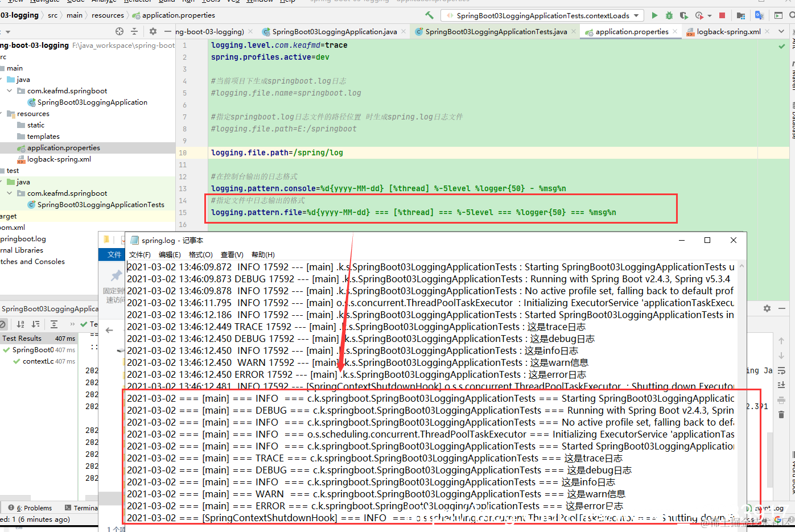795x532 pixels.
Task: Hide the project tool window
Action: point(167,31)
